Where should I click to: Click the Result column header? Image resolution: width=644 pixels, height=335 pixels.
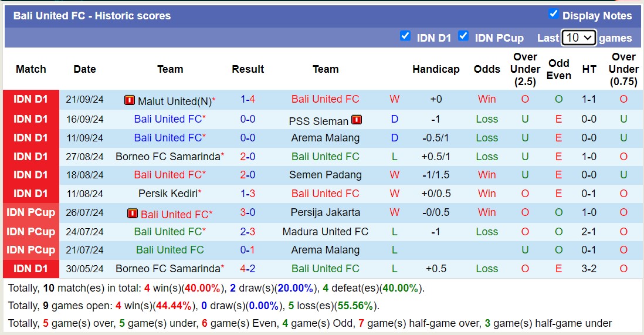point(248,69)
